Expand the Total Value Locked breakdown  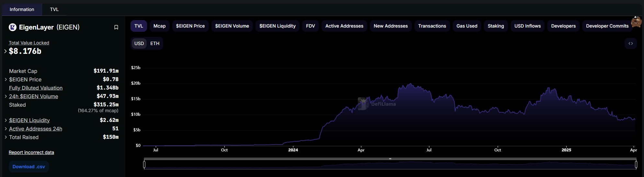[6, 51]
